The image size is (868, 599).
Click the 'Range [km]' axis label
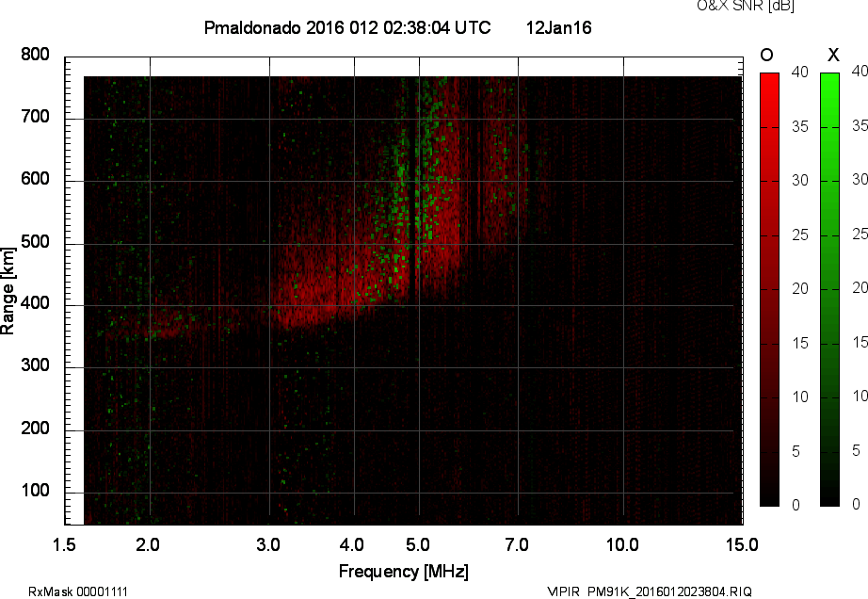tap(8, 291)
